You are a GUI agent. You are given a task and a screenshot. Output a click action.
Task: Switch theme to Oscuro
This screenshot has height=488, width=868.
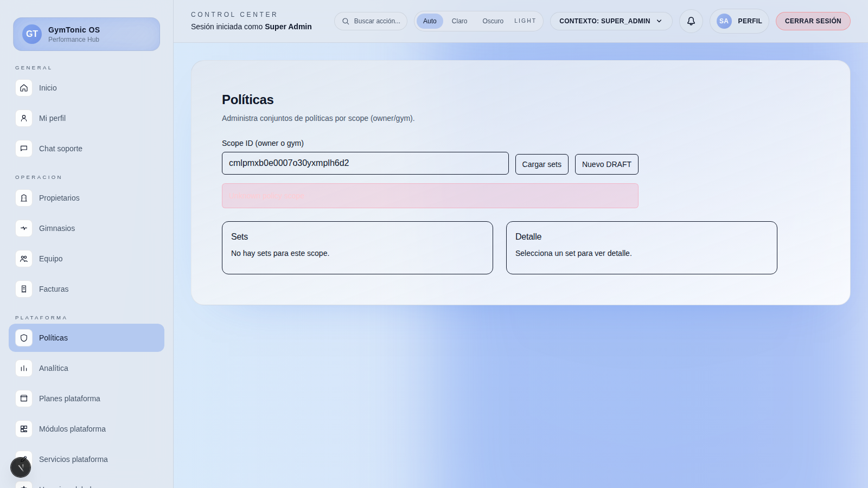coord(493,21)
